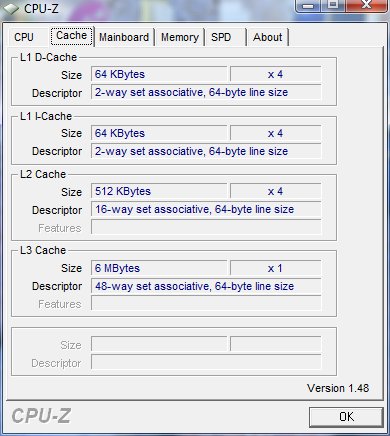The image size is (390, 436).
Task: Click the 48-way set associative descriptor
Action: (x=206, y=286)
